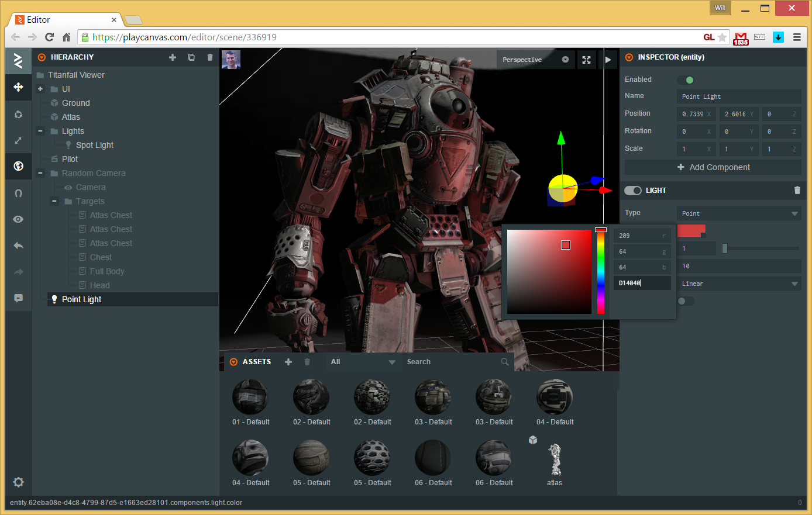Delete the selected entity in Hierarchy
Image resolution: width=812 pixels, height=515 pixels.
tap(210, 57)
